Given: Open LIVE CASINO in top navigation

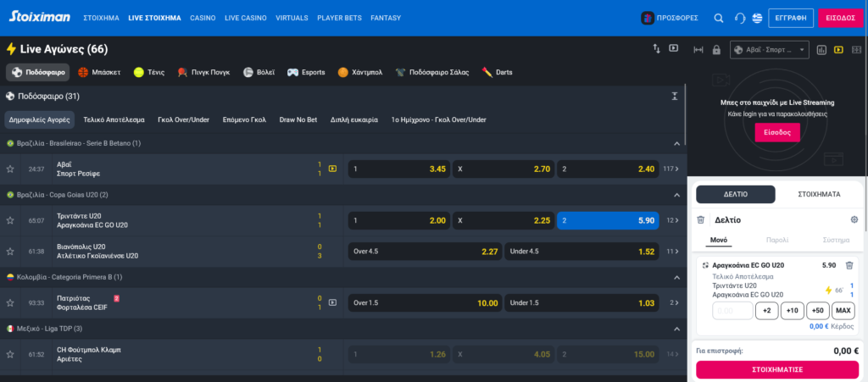Looking at the screenshot, I should [x=245, y=19].
